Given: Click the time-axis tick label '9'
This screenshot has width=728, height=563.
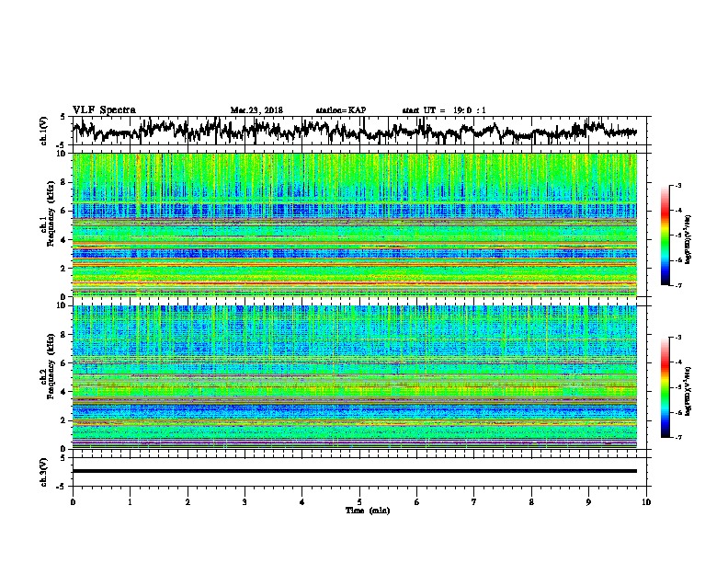Looking at the screenshot, I should pyautogui.click(x=588, y=502).
